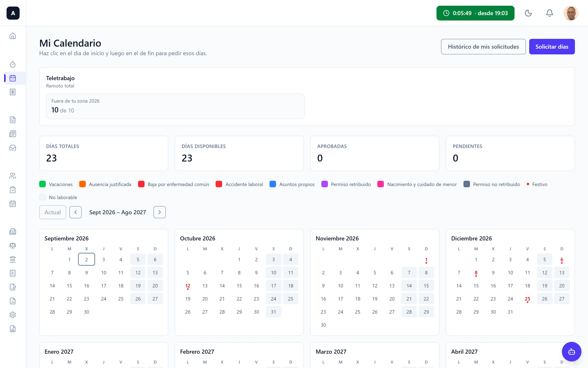Select Saturday 31 in Octubre 2026
Screen dimensions: 588x368
pos(274,312)
